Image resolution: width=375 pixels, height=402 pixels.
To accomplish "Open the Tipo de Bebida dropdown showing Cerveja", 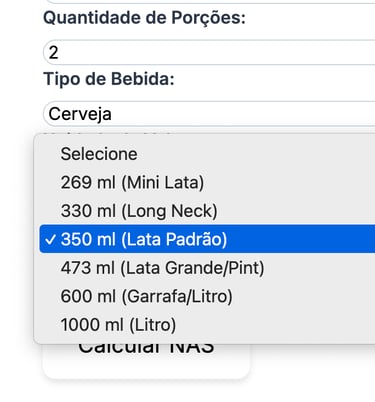I will click(209, 114).
